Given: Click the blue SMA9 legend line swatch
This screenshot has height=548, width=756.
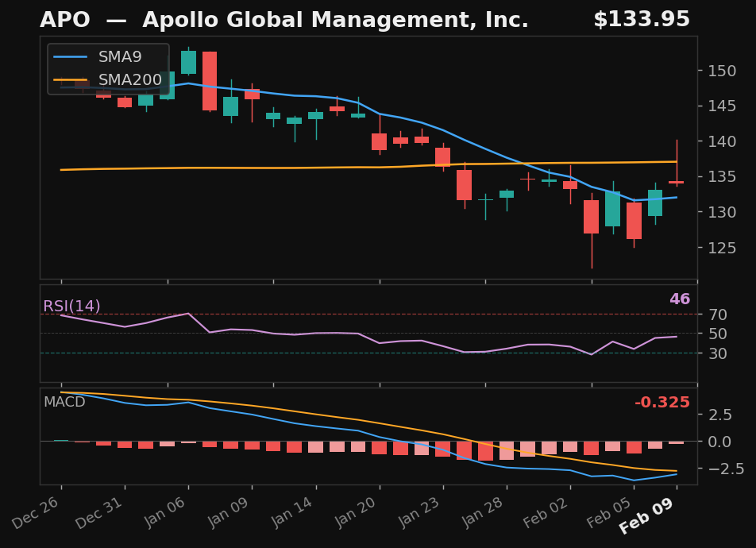Looking at the screenshot, I should click(x=71, y=57).
